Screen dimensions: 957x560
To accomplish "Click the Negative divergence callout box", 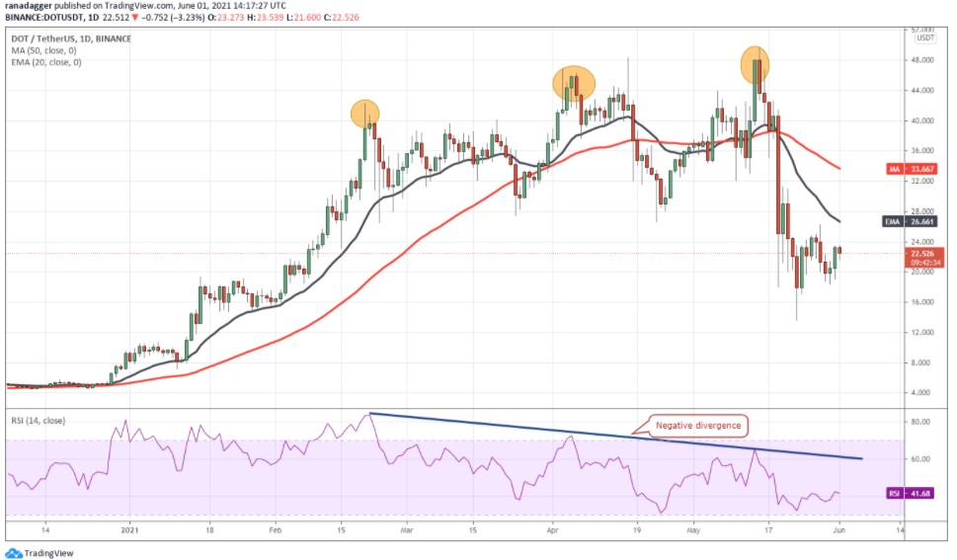I will tap(697, 426).
